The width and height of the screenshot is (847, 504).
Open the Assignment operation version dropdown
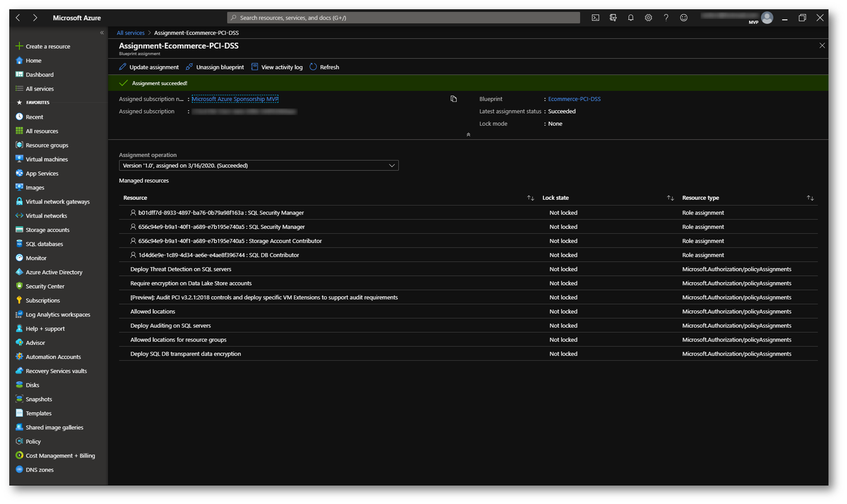[x=259, y=165]
